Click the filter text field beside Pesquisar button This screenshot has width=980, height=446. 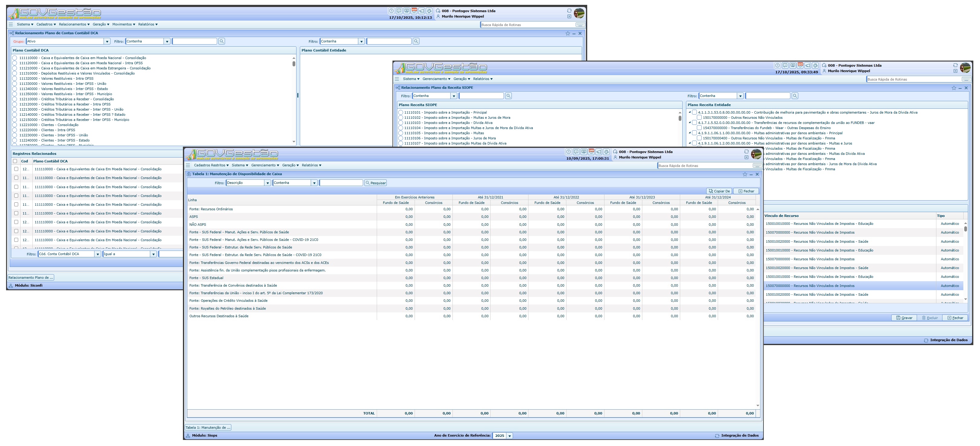click(341, 183)
